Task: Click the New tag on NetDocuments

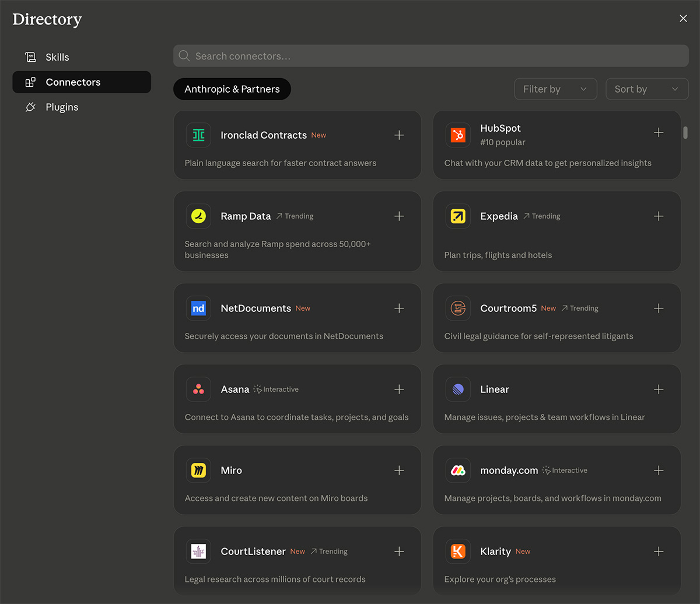Action: [303, 308]
